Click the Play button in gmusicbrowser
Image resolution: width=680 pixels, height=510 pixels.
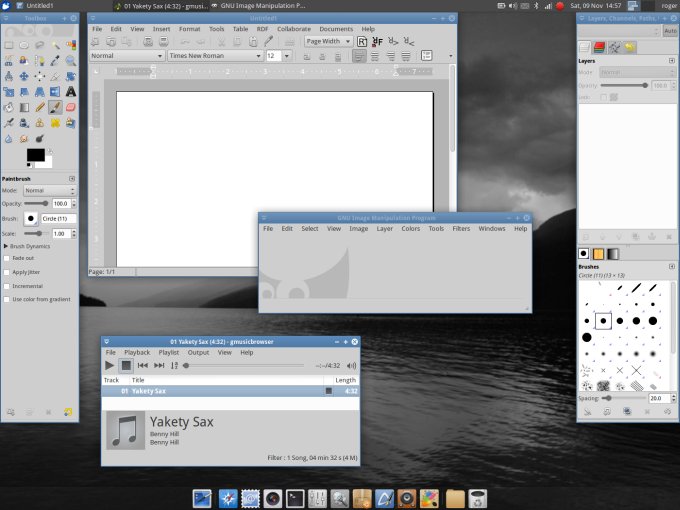pos(110,366)
